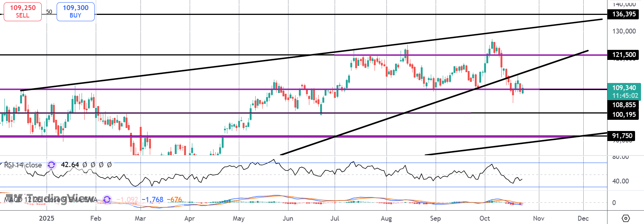Click the 121,500 price level label
The image size is (644, 224).
click(624, 55)
